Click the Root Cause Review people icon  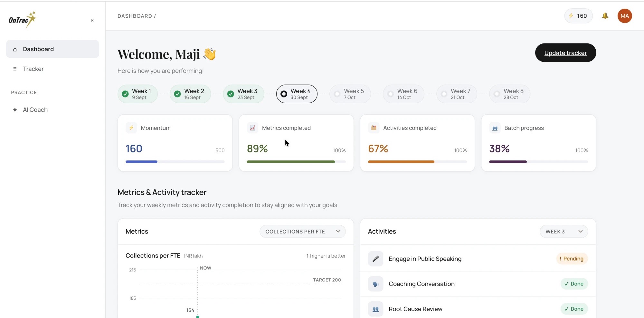(375, 309)
